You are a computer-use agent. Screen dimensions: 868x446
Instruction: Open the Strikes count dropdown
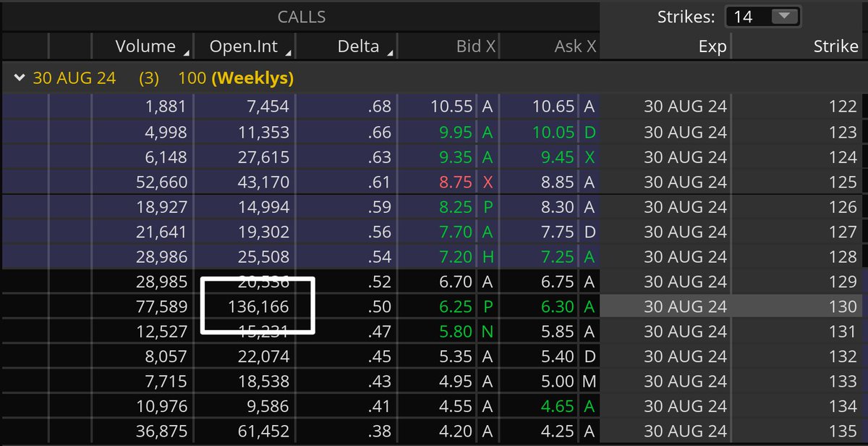pyautogui.click(x=763, y=16)
